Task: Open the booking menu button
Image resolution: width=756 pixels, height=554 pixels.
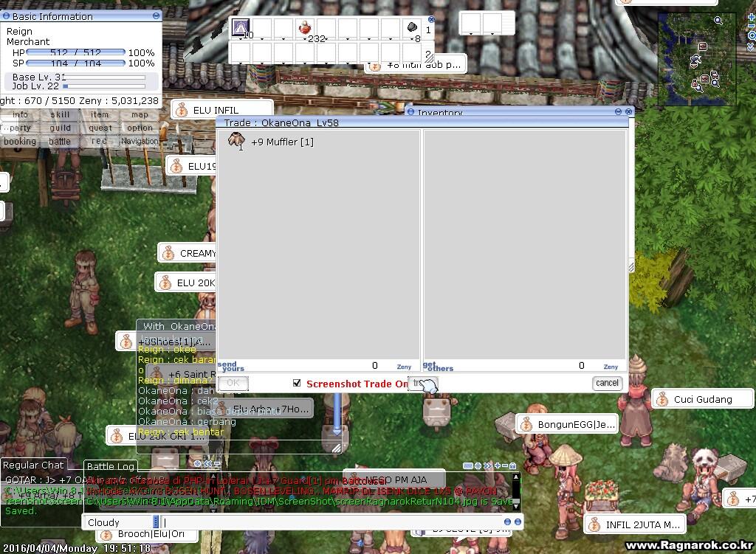Action: (x=20, y=142)
